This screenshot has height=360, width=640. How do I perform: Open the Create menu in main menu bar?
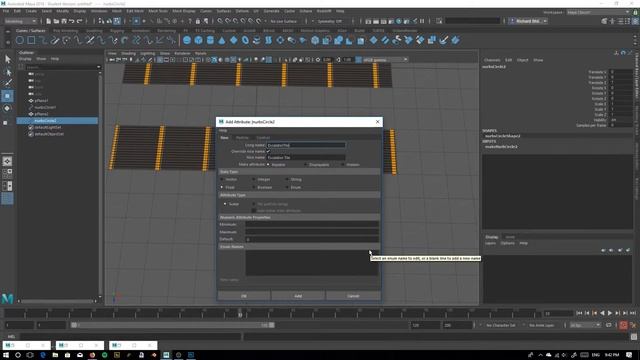coord(31,11)
